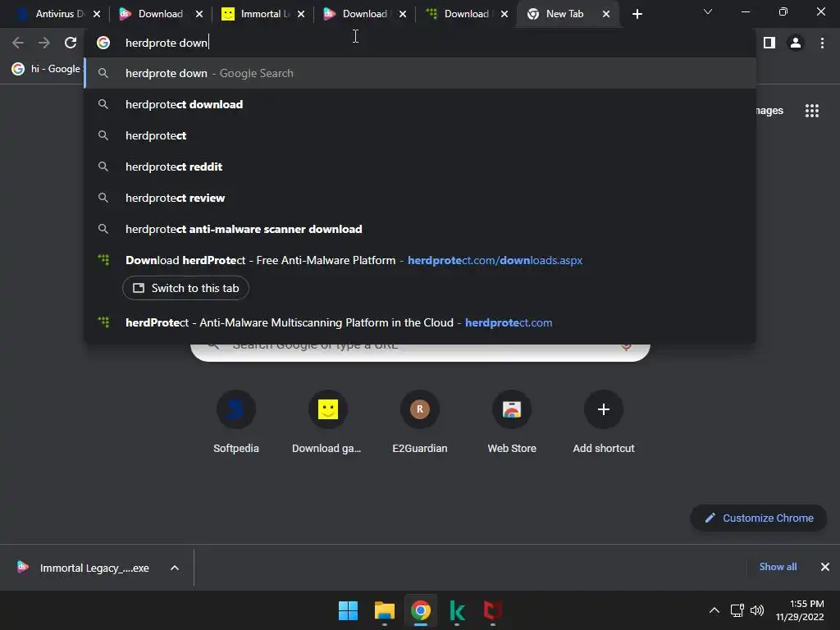This screenshot has width=840, height=630.
Task: Close the New Tab tab
Action: click(606, 14)
